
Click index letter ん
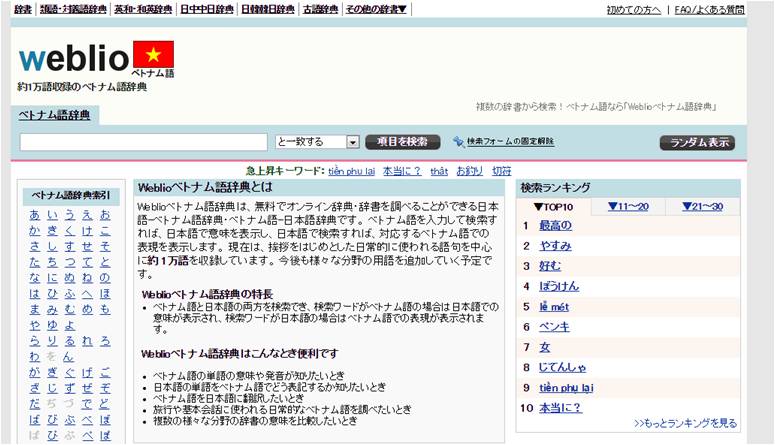(x=69, y=356)
